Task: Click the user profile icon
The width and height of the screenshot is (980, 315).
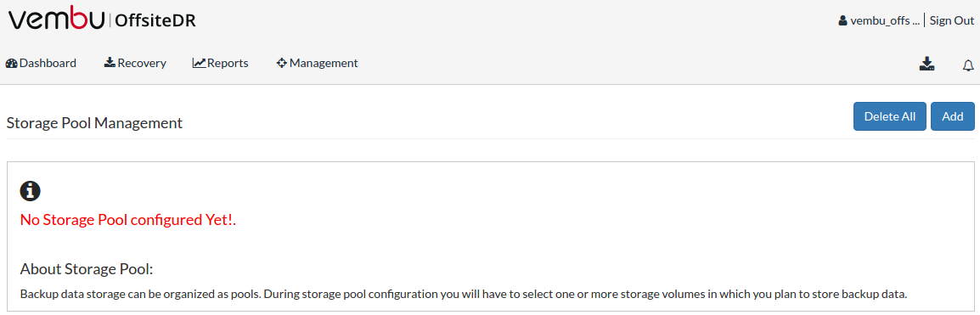Action: click(842, 20)
